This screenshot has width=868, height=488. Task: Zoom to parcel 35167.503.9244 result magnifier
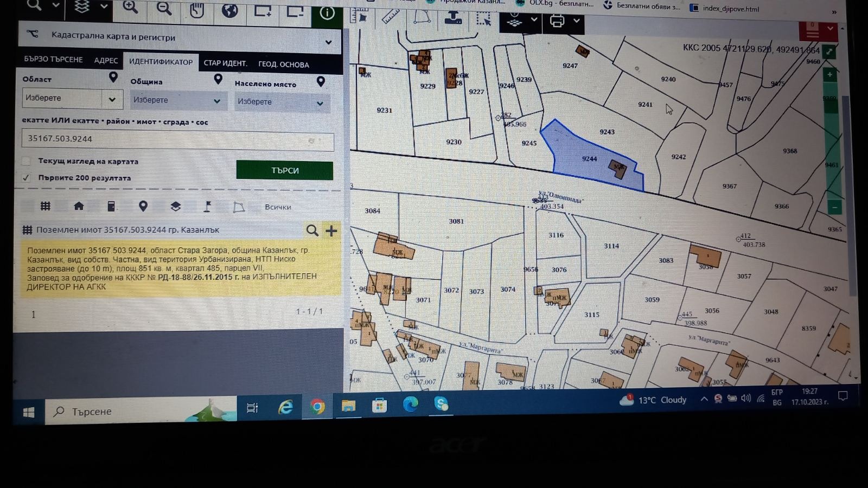[312, 230]
